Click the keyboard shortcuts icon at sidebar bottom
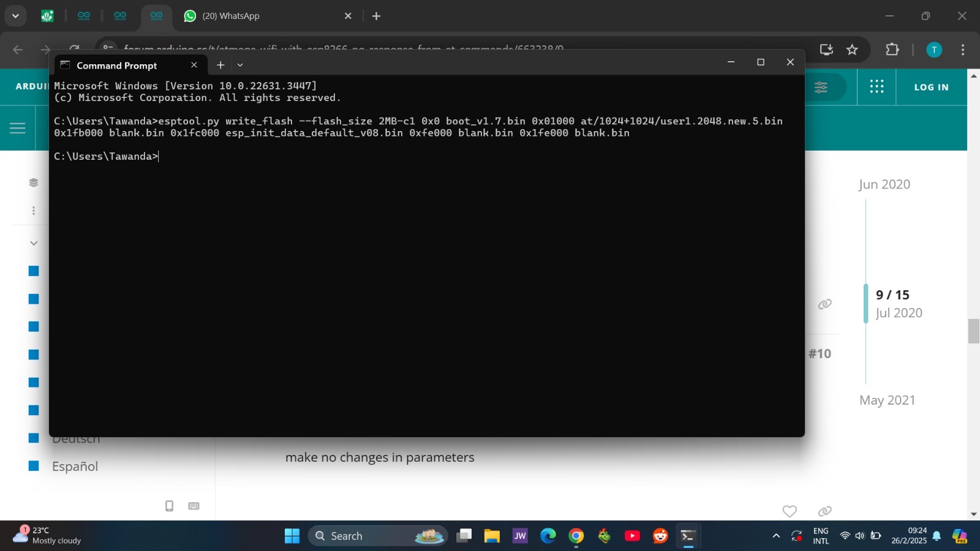Viewport: 980px width, 551px height. [194, 506]
